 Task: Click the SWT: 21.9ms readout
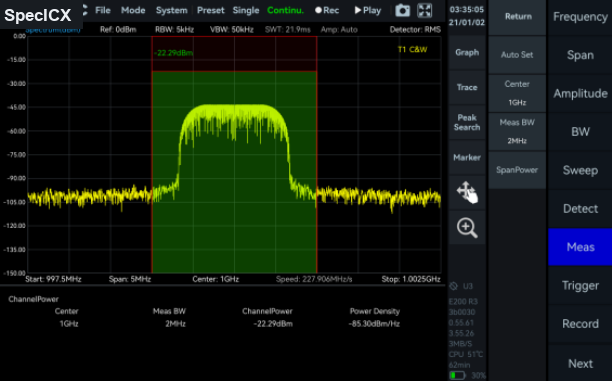point(288,30)
